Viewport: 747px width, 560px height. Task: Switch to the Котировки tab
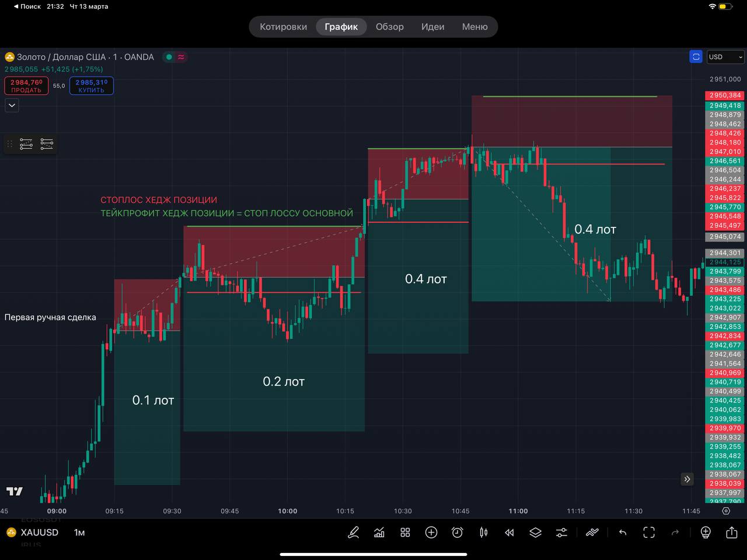[x=284, y=26]
